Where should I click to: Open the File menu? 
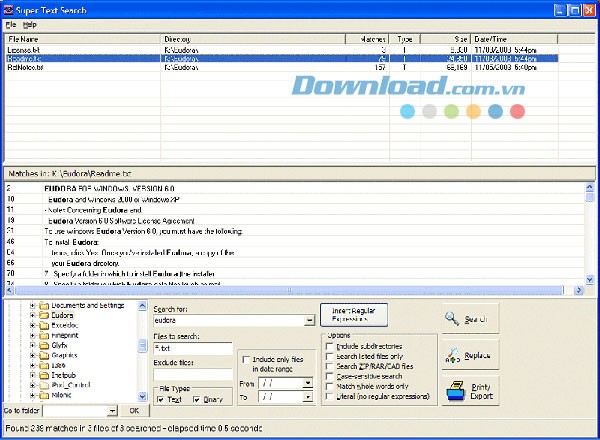[x=10, y=23]
